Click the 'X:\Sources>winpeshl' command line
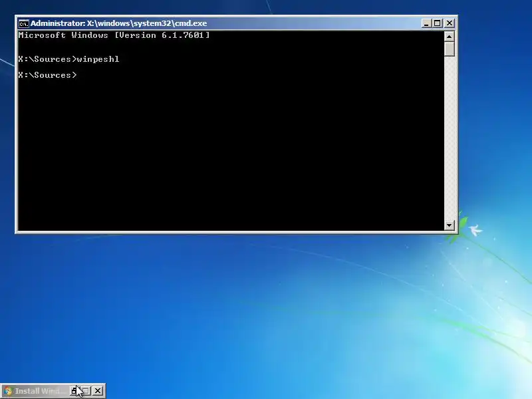The image size is (532, 399). pos(69,59)
